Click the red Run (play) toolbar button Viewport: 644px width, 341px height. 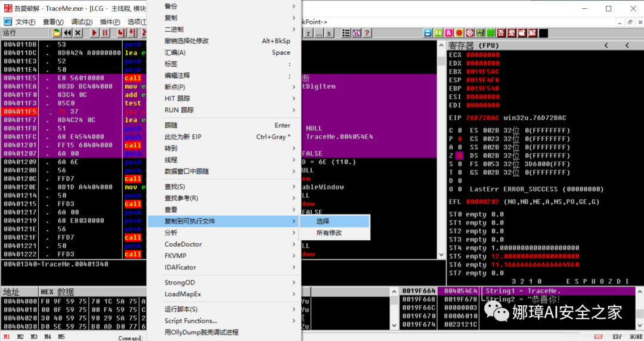point(94,33)
